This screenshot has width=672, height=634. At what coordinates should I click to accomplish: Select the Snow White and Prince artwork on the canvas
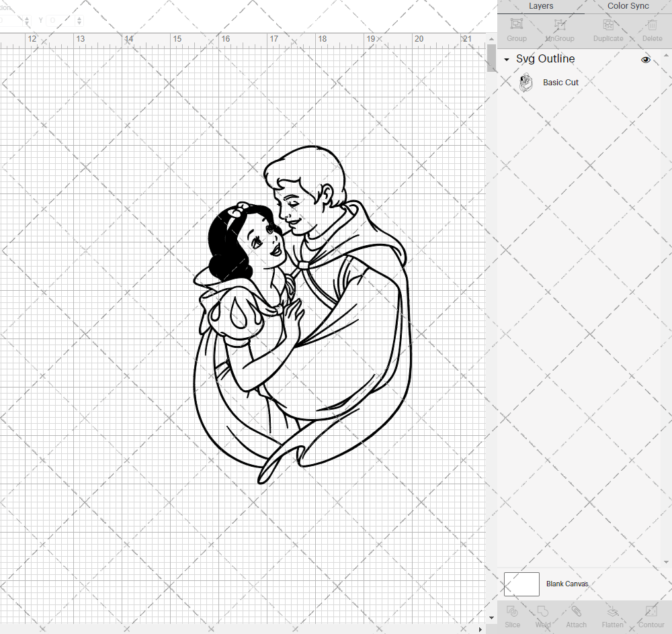(302, 315)
